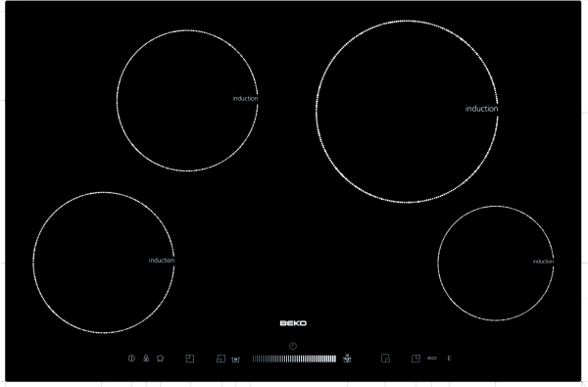Tap the keep-warm pot icon
The height and width of the screenshot is (387, 588).
(x=235, y=360)
